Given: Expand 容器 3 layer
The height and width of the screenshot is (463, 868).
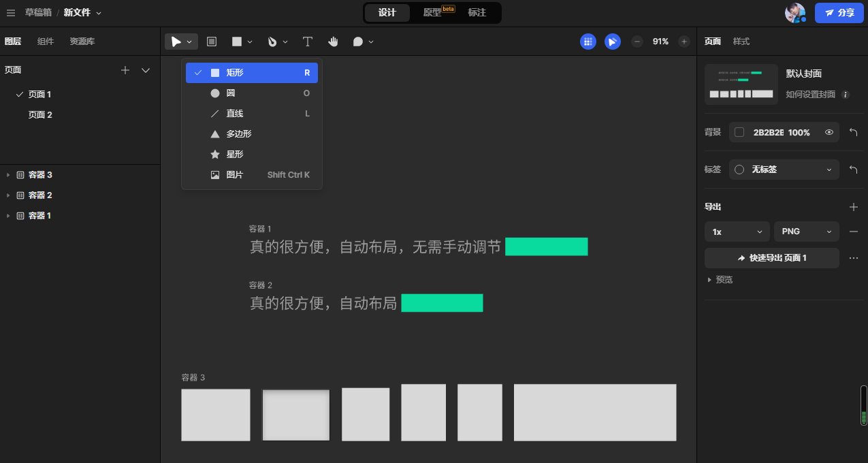Looking at the screenshot, I should point(8,175).
